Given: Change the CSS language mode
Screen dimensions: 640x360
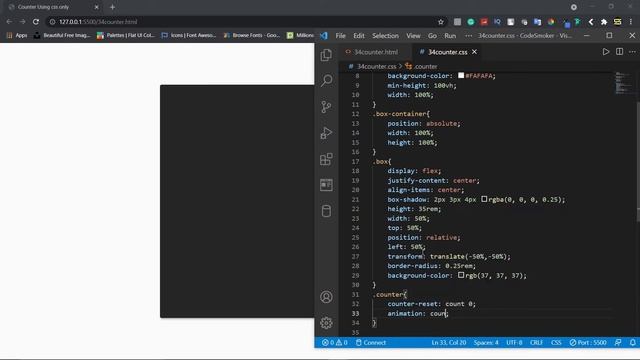Looking at the screenshot, I should click(x=556, y=342).
